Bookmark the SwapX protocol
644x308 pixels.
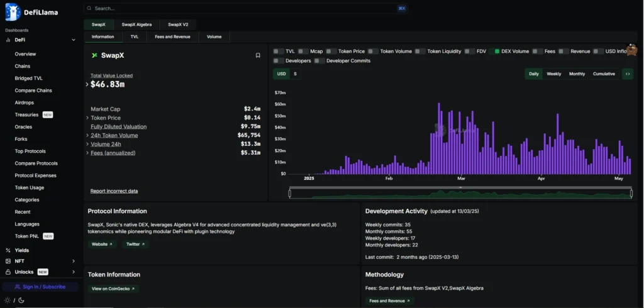click(258, 55)
